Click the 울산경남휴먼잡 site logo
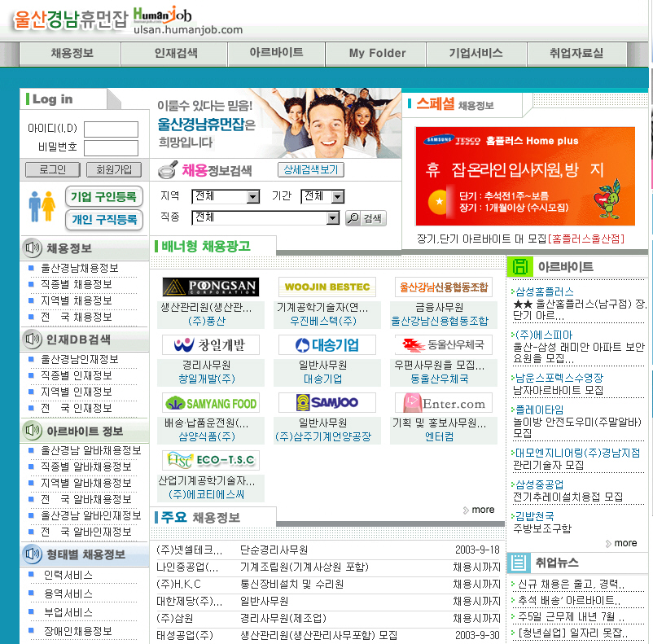Image resolution: width=653 pixels, height=644 pixels. click(x=70, y=20)
